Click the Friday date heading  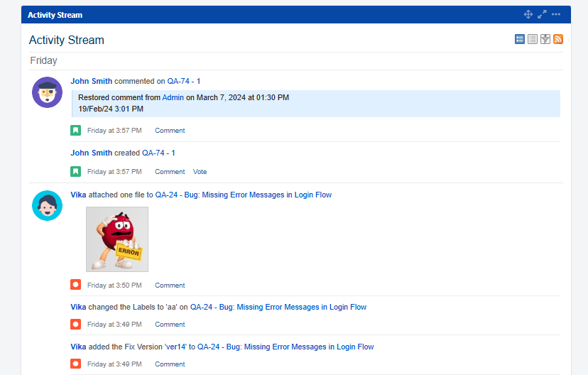[43, 61]
